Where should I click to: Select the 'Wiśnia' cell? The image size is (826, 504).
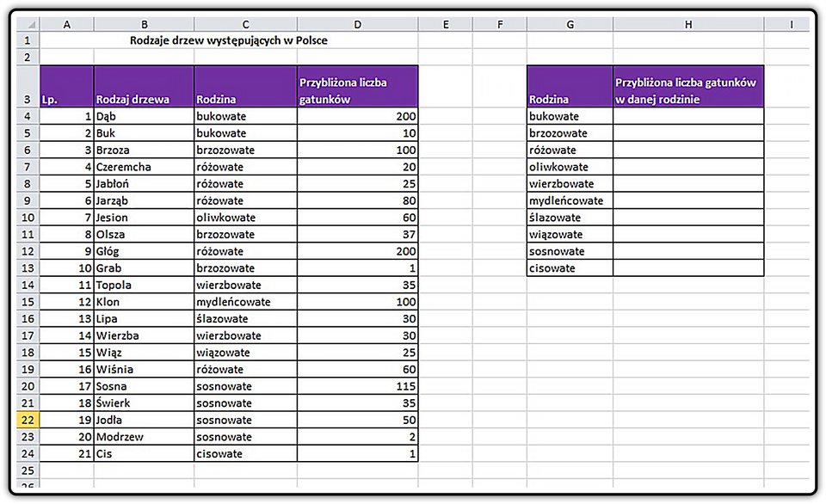click(144, 369)
